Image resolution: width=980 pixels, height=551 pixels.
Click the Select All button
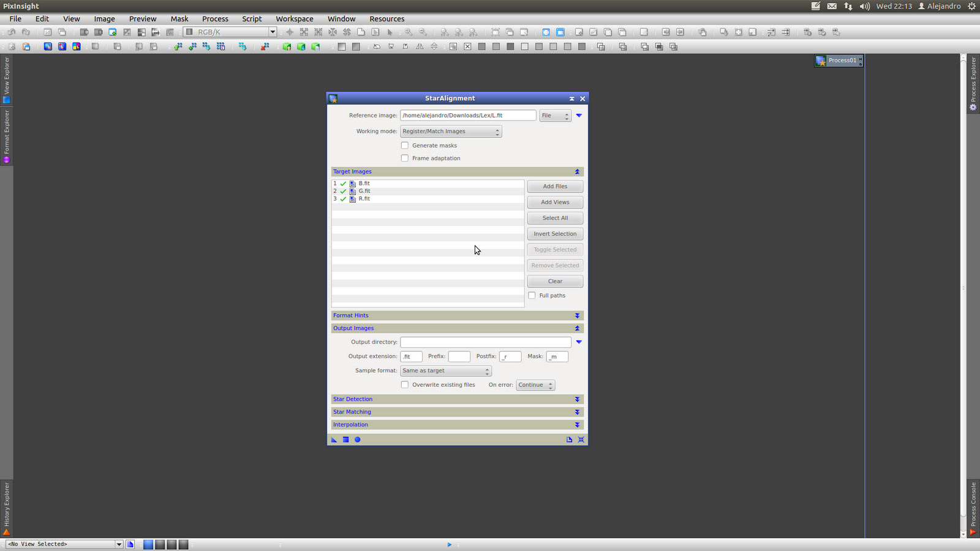point(555,219)
